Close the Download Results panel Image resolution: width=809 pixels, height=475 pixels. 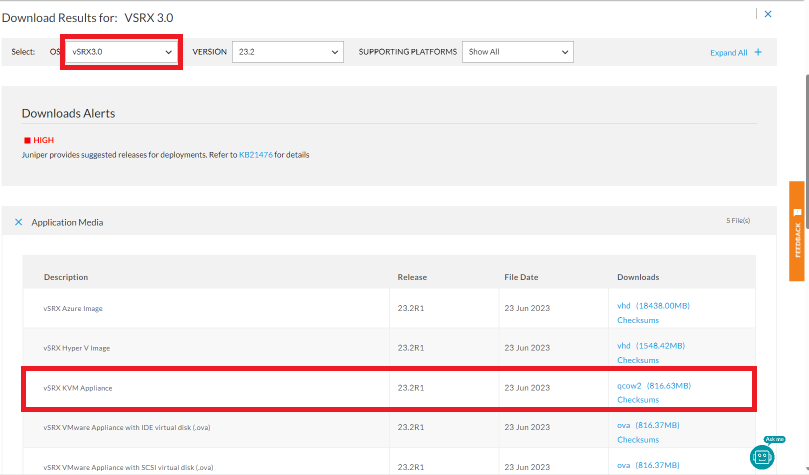(768, 14)
